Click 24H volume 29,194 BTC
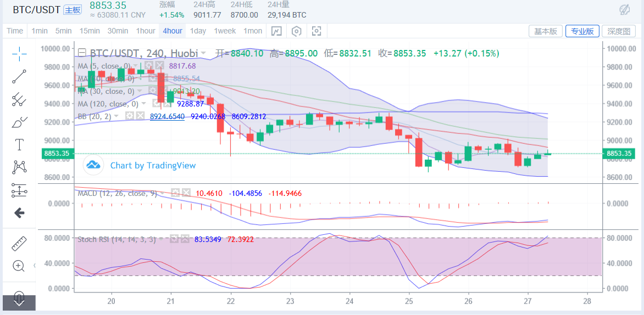The width and height of the screenshot is (644, 315). pos(287,15)
